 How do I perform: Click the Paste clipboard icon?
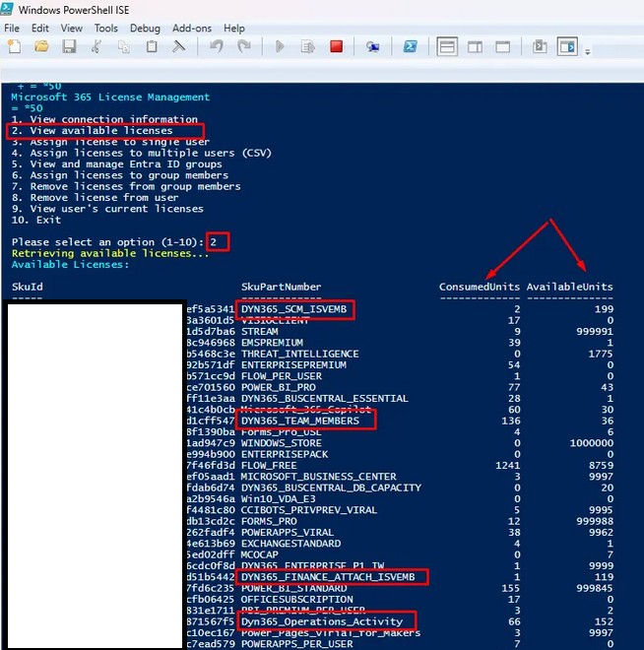click(152, 46)
